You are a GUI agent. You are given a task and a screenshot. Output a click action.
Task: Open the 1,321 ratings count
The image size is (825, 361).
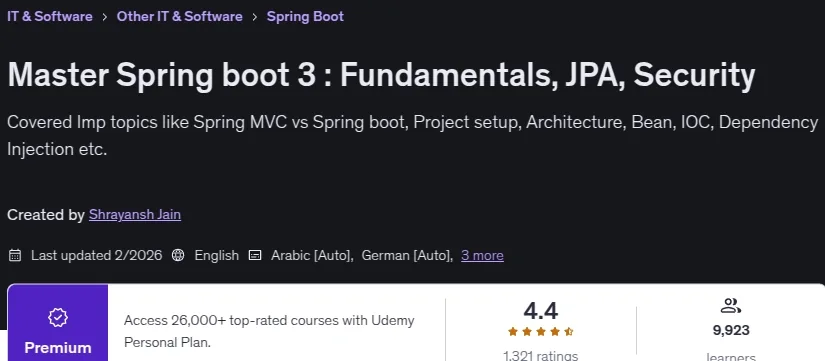coord(540,356)
